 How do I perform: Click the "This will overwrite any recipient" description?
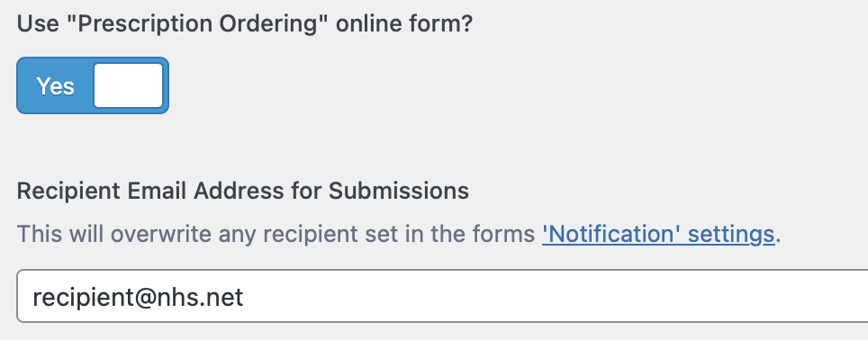399,235
